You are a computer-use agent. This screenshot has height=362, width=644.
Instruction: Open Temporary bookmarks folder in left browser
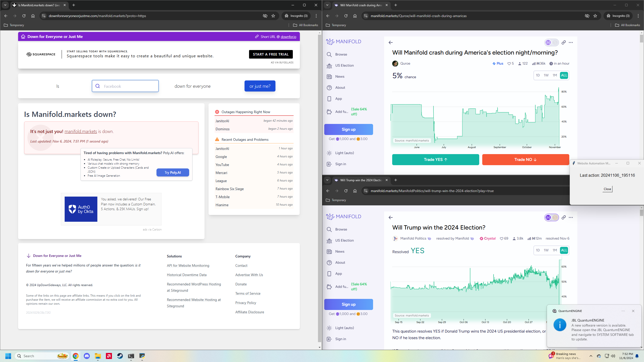[x=14, y=25]
